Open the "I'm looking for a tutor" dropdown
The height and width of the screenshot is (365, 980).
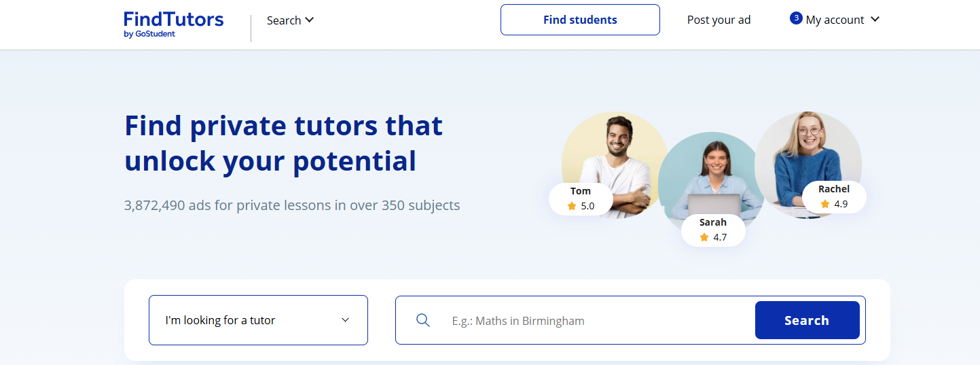tap(258, 320)
